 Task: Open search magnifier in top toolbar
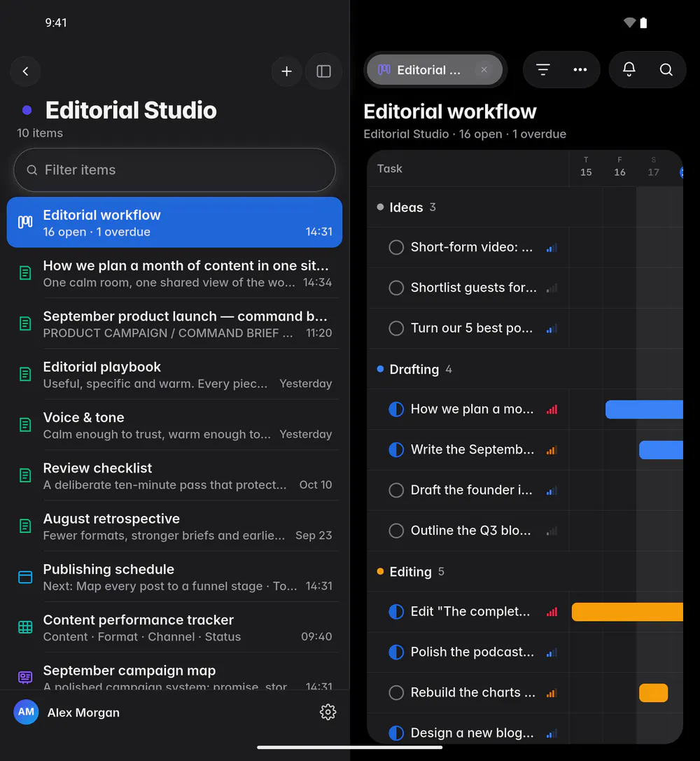click(666, 70)
